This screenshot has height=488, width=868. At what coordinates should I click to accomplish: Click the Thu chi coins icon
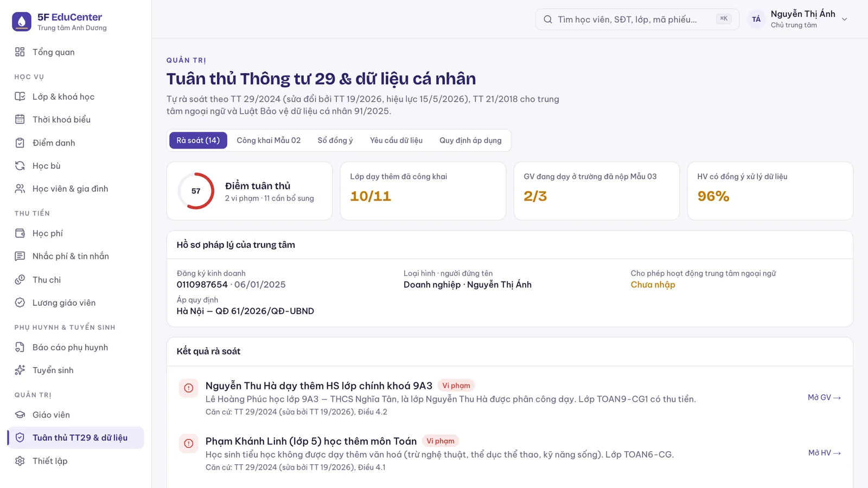[20, 280]
